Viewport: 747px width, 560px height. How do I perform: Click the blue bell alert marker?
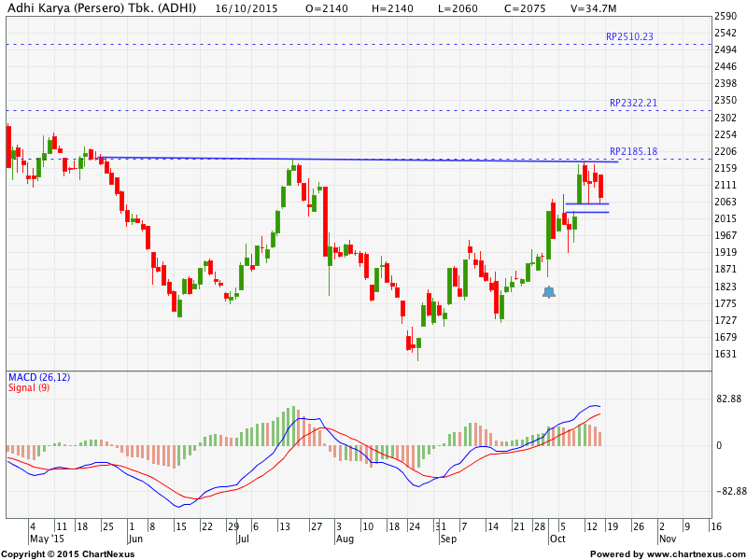pyautogui.click(x=549, y=292)
